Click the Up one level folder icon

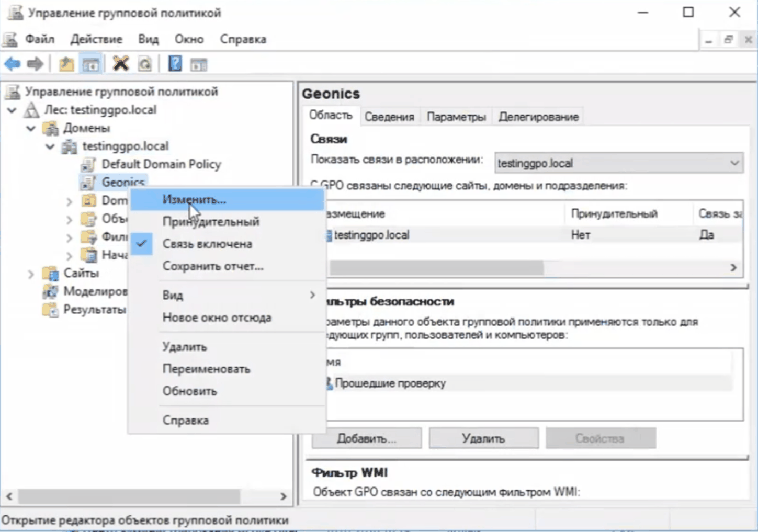point(66,64)
